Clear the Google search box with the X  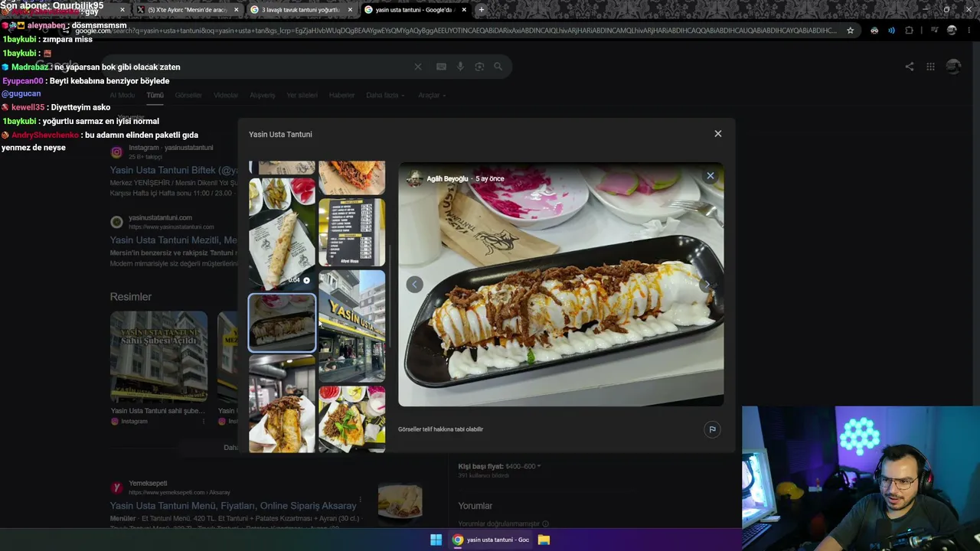(x=418, y=67)
